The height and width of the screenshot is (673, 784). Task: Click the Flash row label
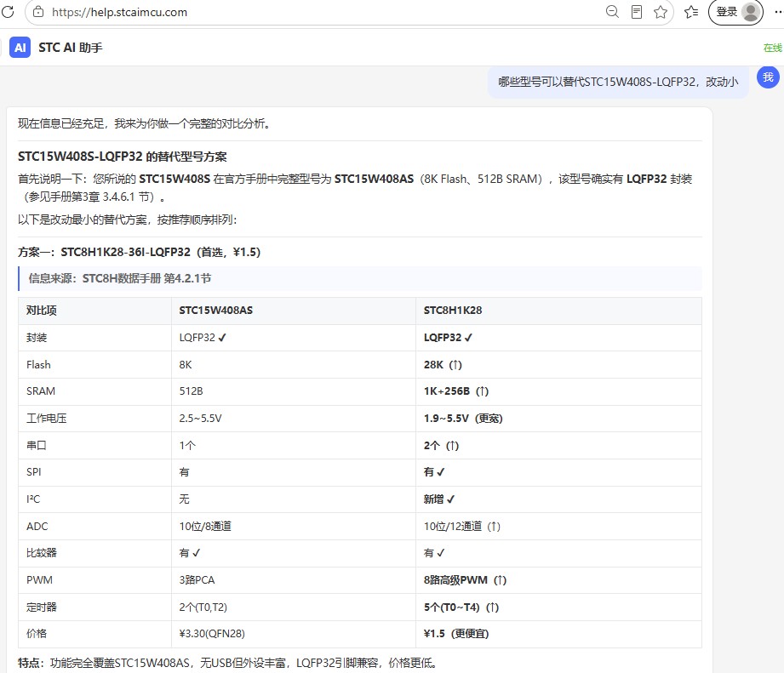point(38,365)
